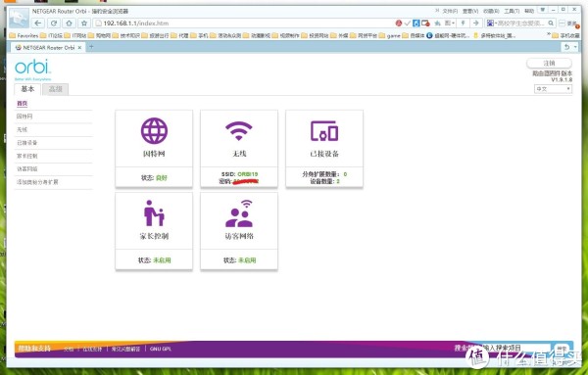Click the browser logo in title bar
The image size is (588, 375).
[19, 18]
